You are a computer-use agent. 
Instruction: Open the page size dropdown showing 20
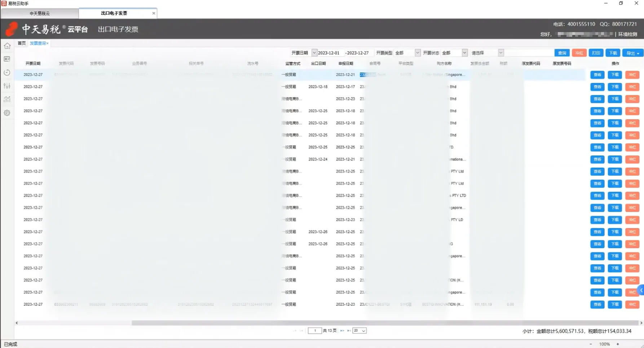360,331
